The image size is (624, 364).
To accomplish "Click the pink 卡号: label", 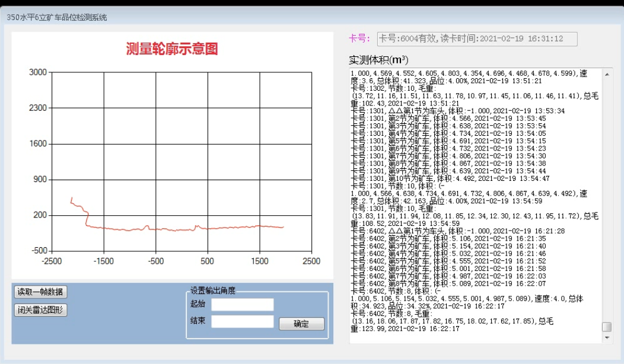I will [359, 38].
